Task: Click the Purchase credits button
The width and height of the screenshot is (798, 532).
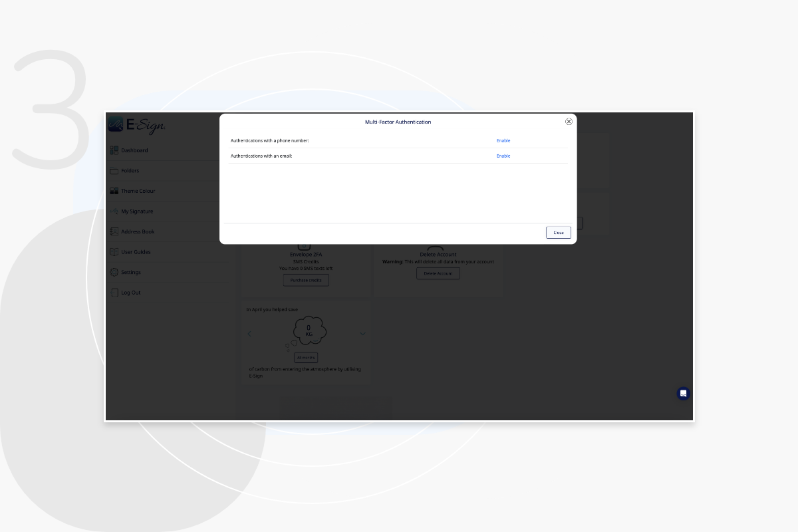Action: (306, 280)
